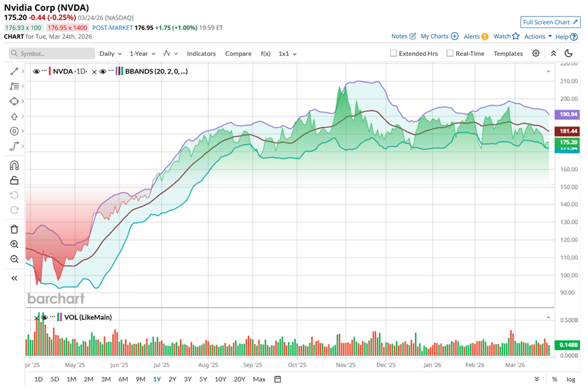Select the path measure tool
This screenshot has height=389, width=588.
coord(14,147)
